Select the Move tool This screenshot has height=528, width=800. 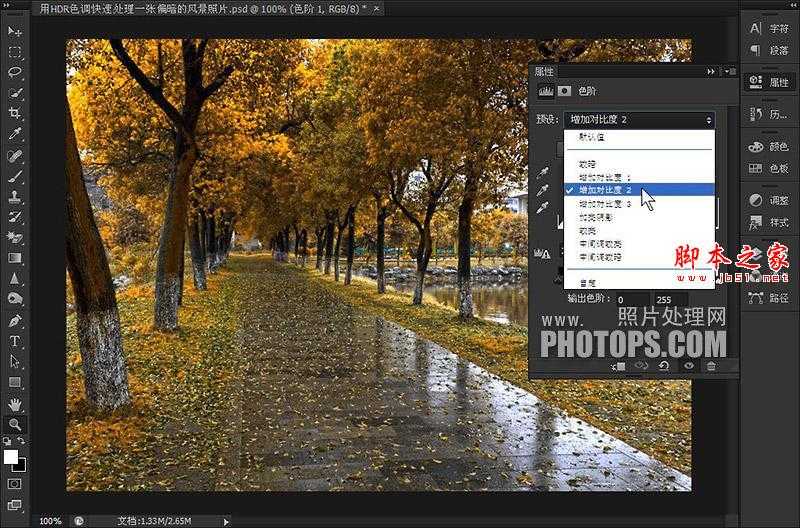(x=14, y=32)
